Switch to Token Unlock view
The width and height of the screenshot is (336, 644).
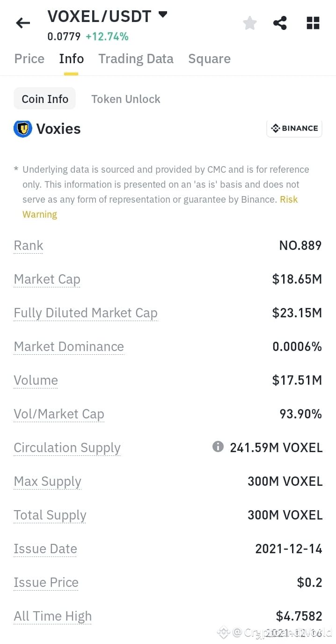[x=126, y=99]
